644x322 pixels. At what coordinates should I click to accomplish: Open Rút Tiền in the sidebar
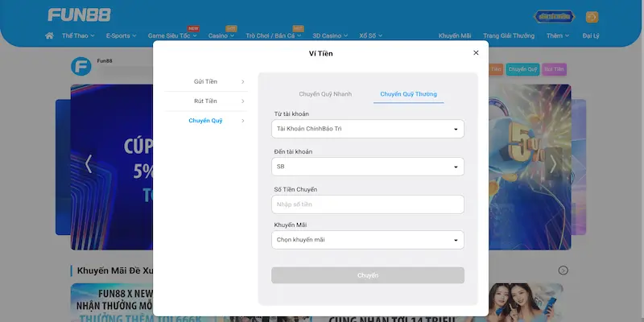(206, 101)
